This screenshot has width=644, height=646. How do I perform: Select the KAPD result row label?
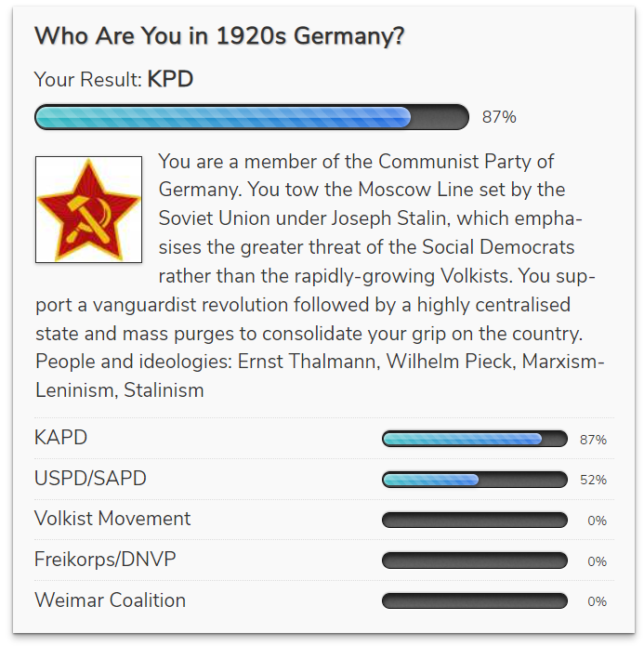pos(61,438)
